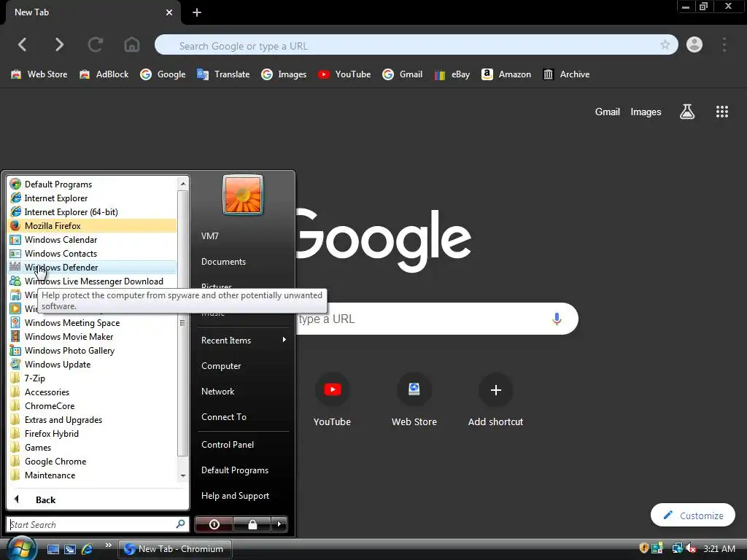
Task: Open shutdown options arrow beside lock
Action: click(x=279, y=524)
